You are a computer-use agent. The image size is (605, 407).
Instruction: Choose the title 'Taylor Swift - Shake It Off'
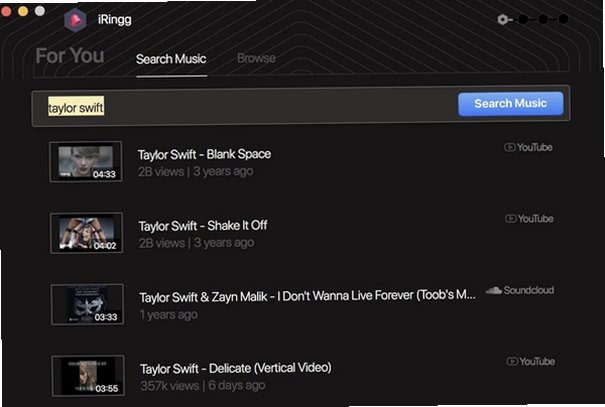pyautogui.click(x=203, y=226)
